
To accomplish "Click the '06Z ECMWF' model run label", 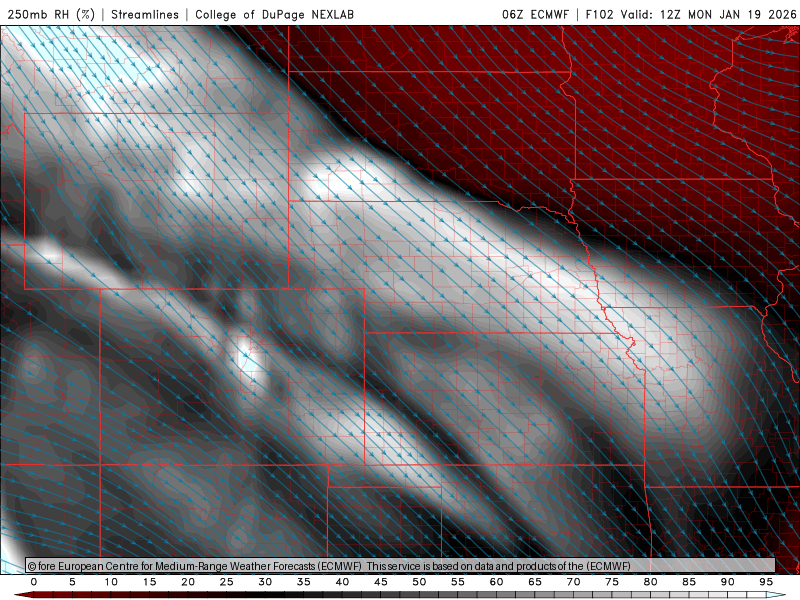I will [x=535, y=14].
